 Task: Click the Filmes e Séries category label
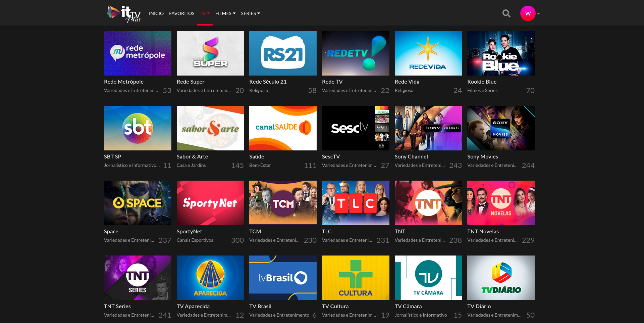coord(482,90)
